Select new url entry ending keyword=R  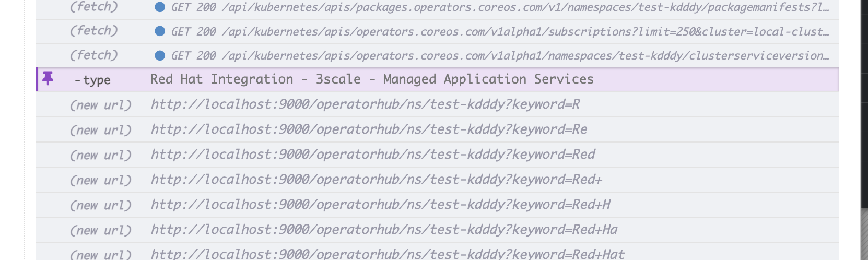(x=437, y=104)
